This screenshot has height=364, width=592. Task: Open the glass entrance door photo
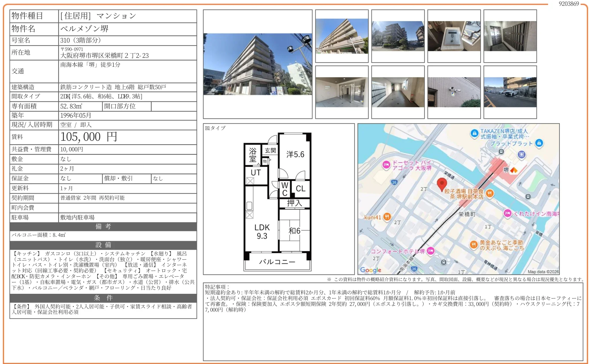point(341,92)
